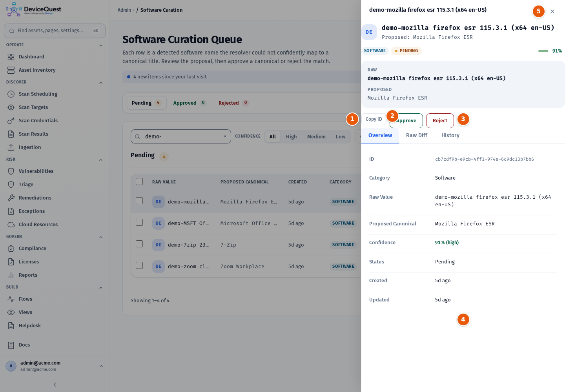Image resolution: width=565 pixels, height=392 pixels.
Task: Approve the Mozilla Firefox ESR proposal
Action: pyautogui.click(x=406, y=121)
